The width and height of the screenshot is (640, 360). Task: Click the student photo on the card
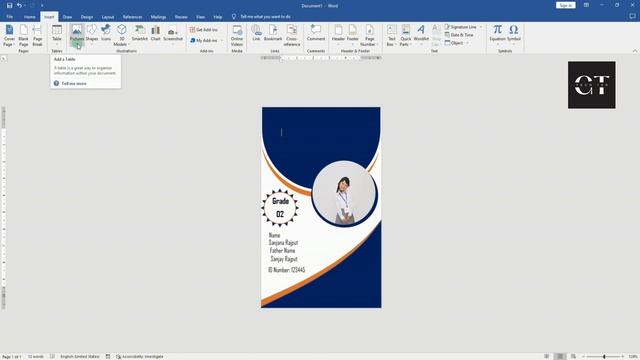tap(344, 193)
